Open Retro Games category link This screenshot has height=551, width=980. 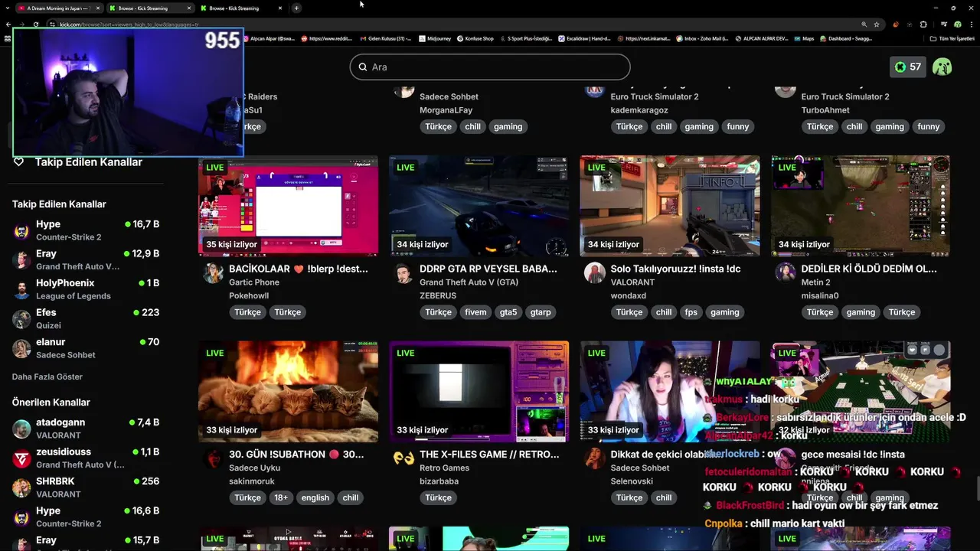444,468
